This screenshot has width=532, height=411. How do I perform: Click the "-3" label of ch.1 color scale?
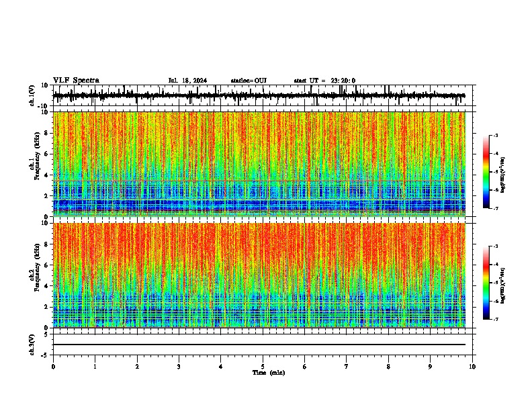click(x=495, y=136)
